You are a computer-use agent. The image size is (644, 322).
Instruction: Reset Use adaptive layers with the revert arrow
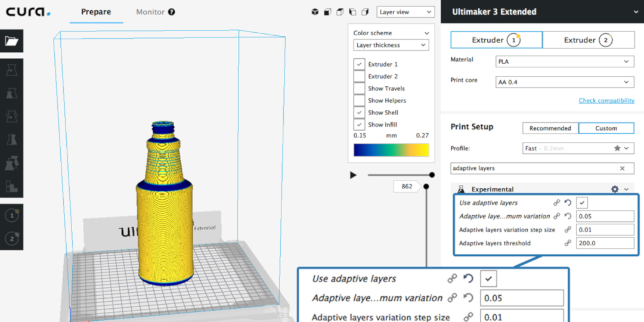tap(568, 203)
